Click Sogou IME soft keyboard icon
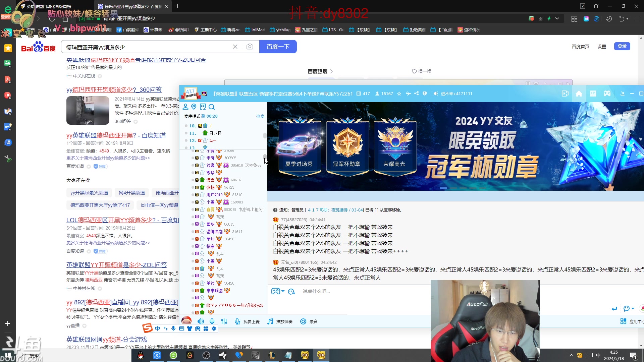 coord(181,328)
